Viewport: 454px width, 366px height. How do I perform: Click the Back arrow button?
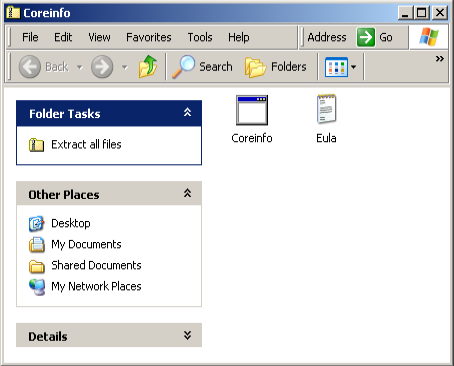(x=30, y=67)
